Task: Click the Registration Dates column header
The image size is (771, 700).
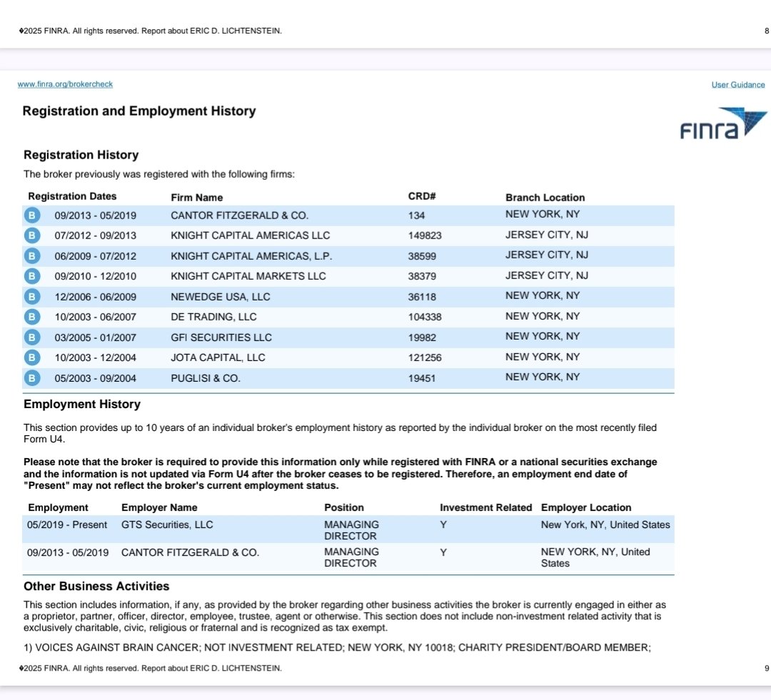Action: pyautogui.click(x=71, y=196)
